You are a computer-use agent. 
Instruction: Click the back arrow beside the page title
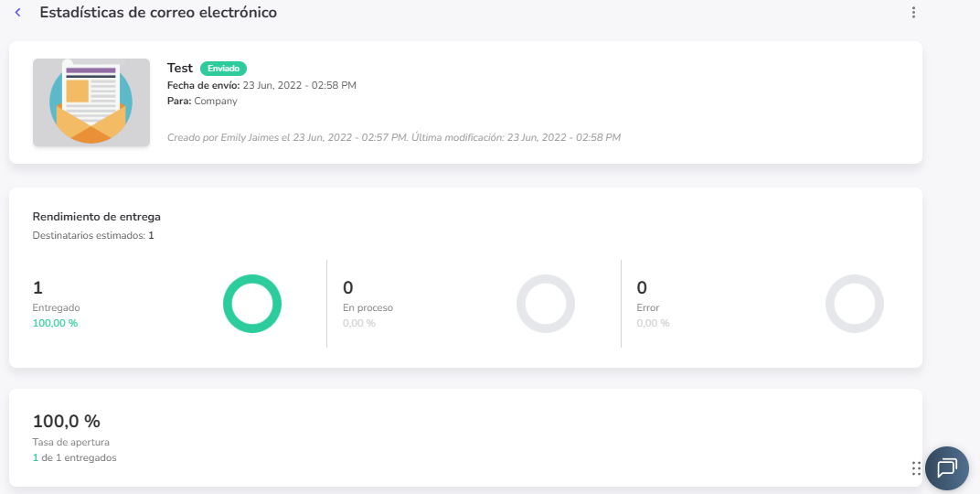tap(17, 13)
